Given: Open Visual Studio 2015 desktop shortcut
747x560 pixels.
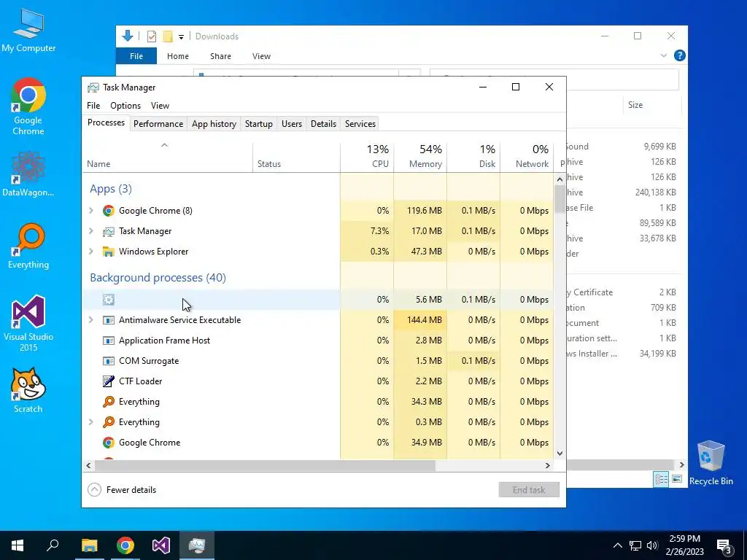Looking at the screenshot, I should (x=28, y=323).
